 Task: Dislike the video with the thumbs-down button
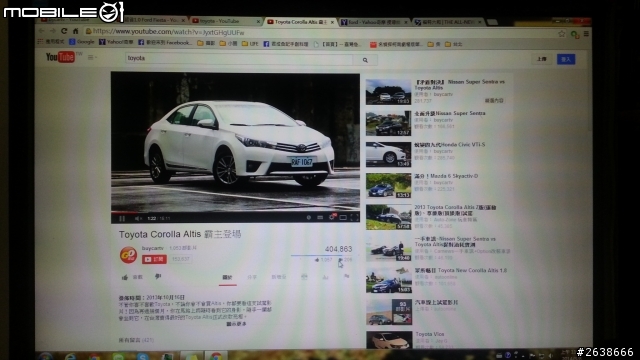(158, 277)
